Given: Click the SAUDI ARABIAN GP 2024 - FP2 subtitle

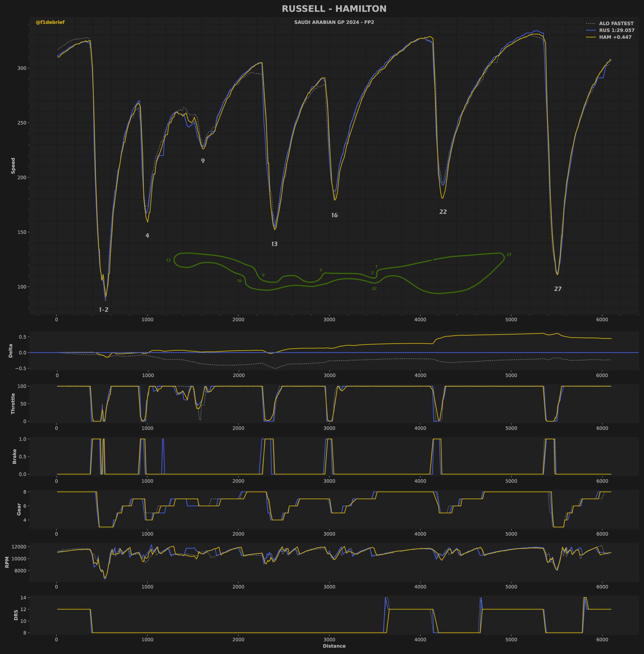Looking at the screenshot, I should click(334, 22).
